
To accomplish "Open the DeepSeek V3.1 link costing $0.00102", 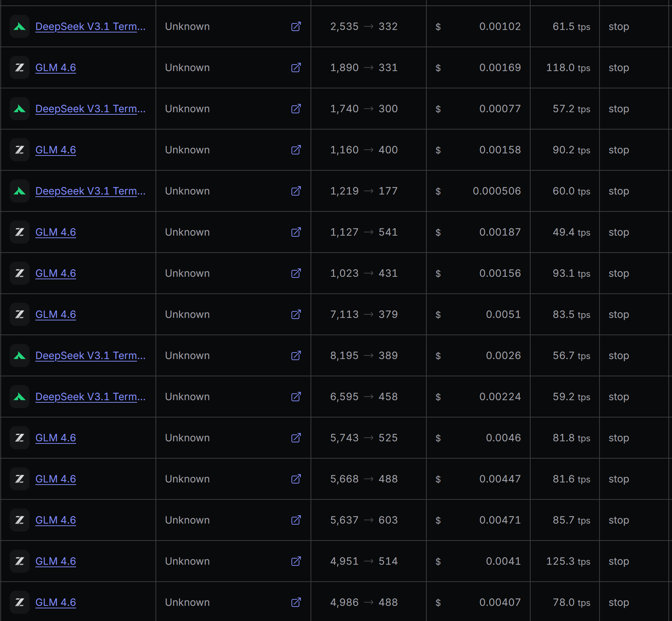I will click(x=91, y=27).
